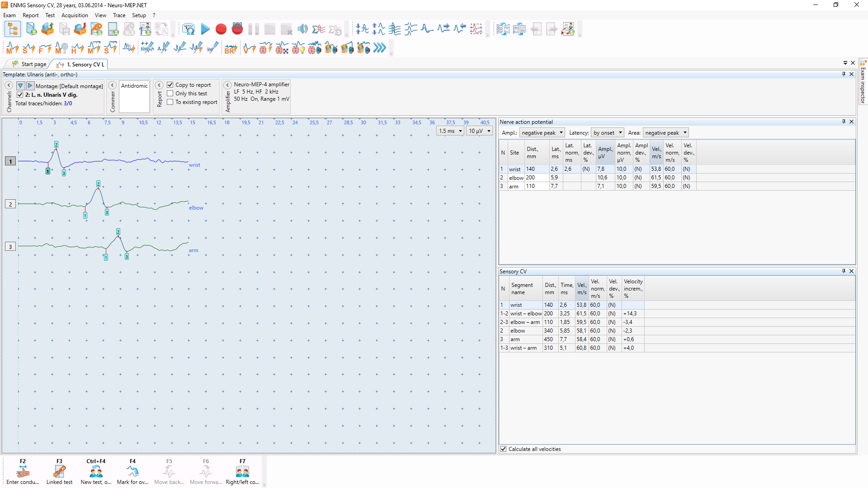
Task: Click the red record circle button
Action: (x=221, y=29)
